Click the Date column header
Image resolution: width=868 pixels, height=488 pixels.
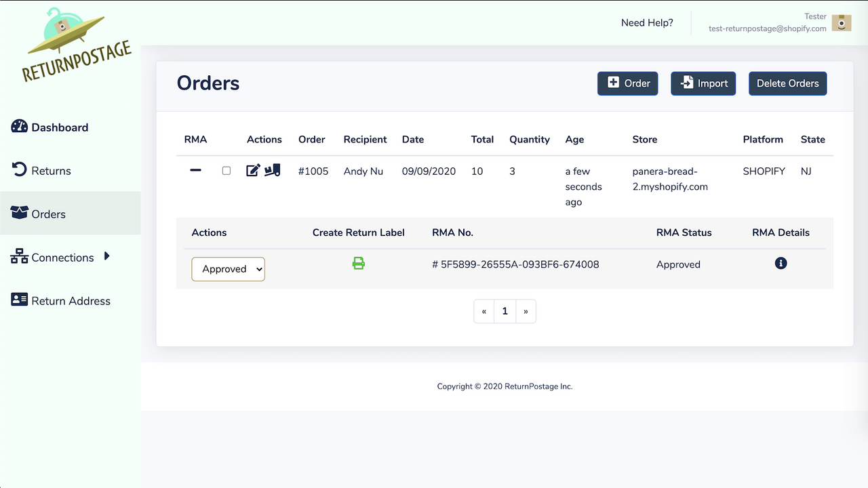coord(413,139)
